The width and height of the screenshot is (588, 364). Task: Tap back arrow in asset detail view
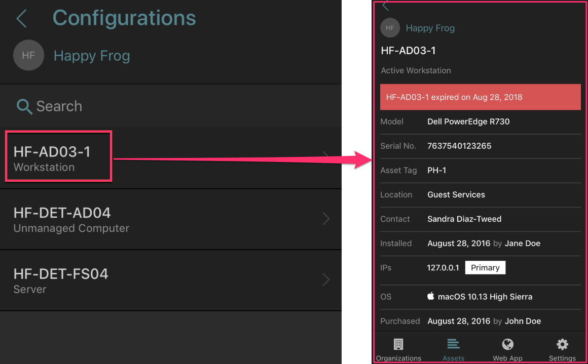386,6
